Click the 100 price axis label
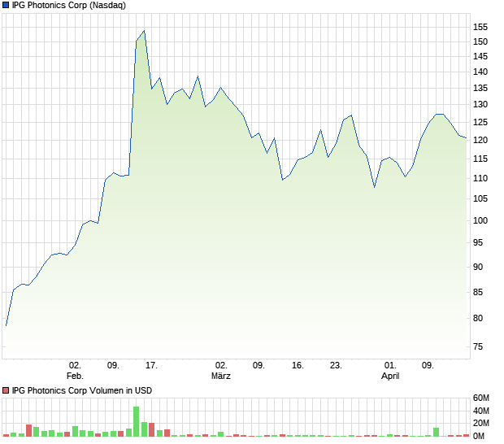 click(480, 220)
